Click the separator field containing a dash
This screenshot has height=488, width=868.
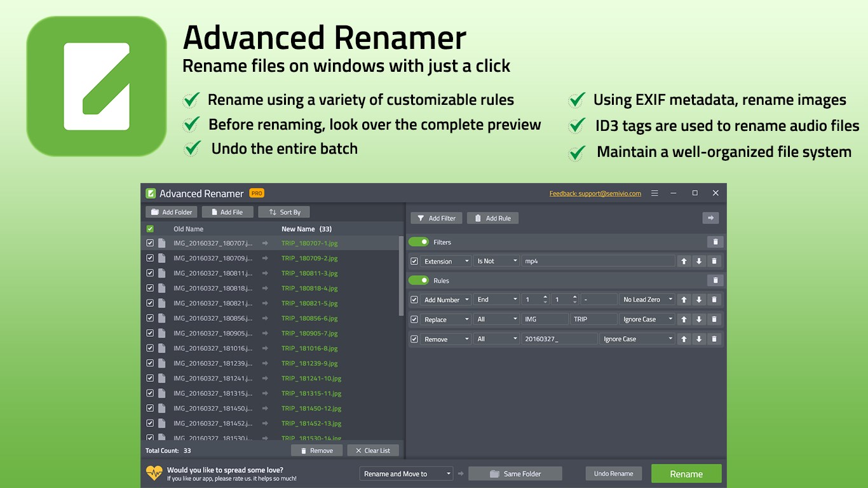[x=599, y=299]
